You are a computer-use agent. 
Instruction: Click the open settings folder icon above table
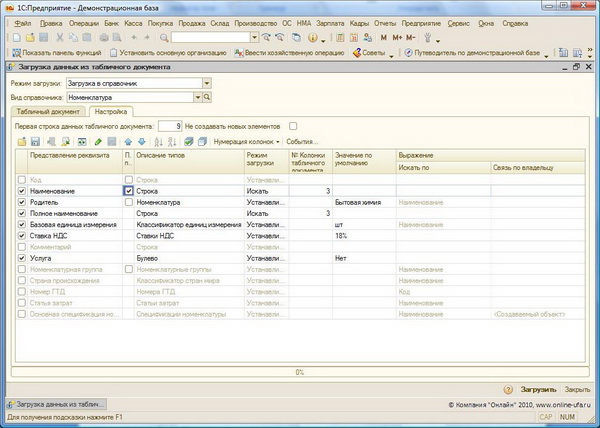pyautogui.click(x=22, y=142)
